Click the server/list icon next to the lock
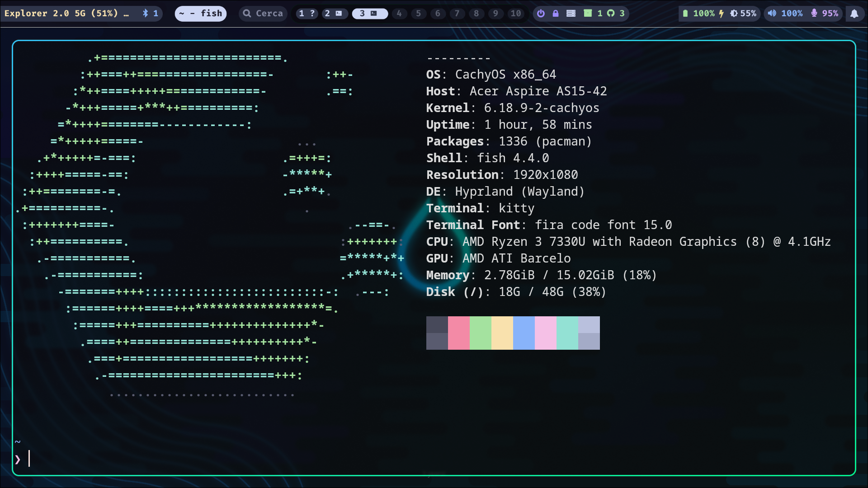 571,14
